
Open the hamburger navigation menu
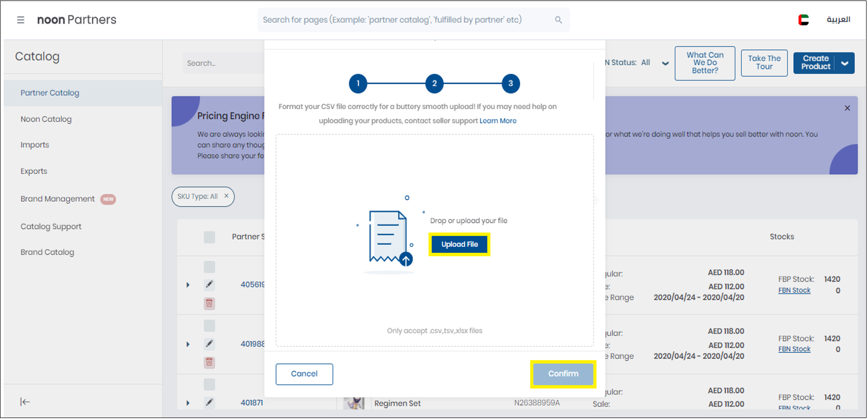[21, 20]
